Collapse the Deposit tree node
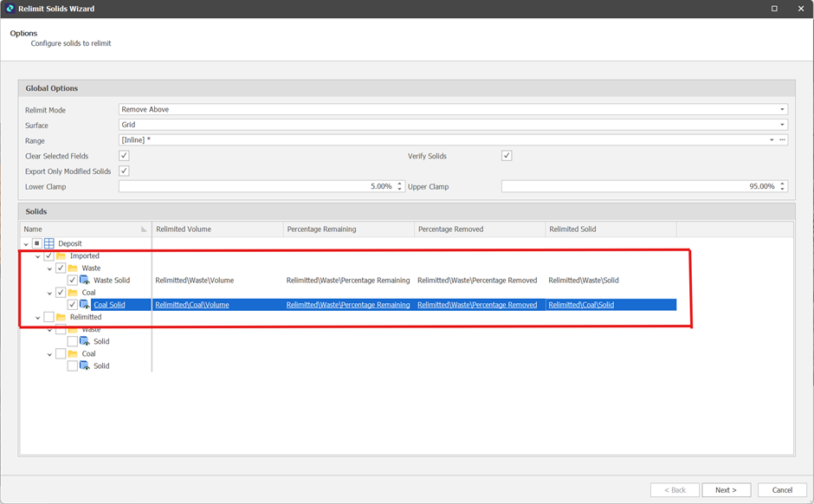814x504 pixels. pos(26,244)
